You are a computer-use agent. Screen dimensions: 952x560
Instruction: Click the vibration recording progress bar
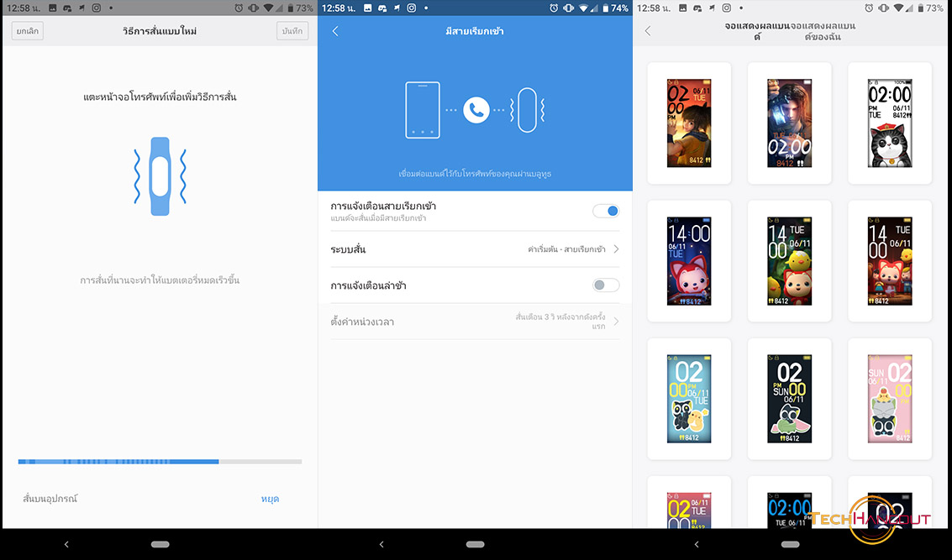[x=160, y=462]
